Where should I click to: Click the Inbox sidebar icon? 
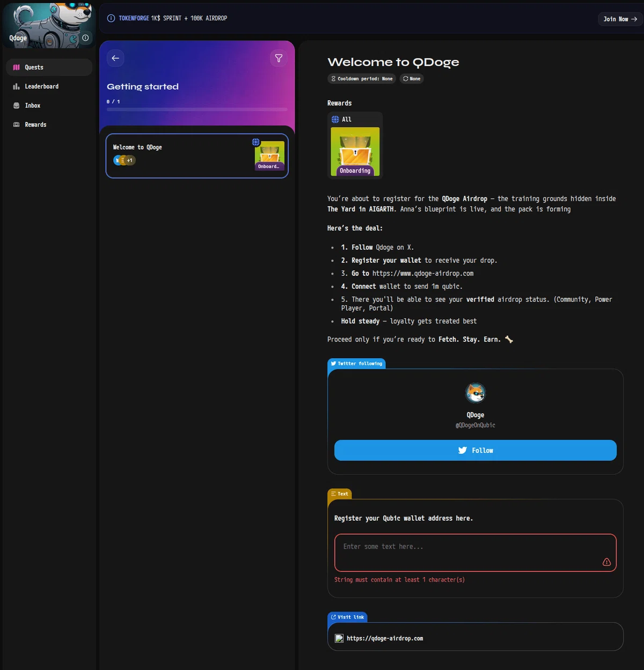[16, 106]
